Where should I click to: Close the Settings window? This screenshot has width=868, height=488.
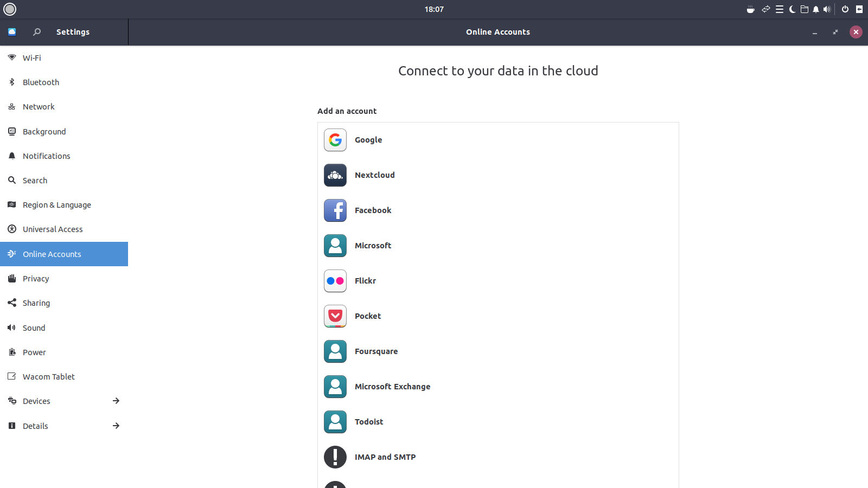[856, 32]
